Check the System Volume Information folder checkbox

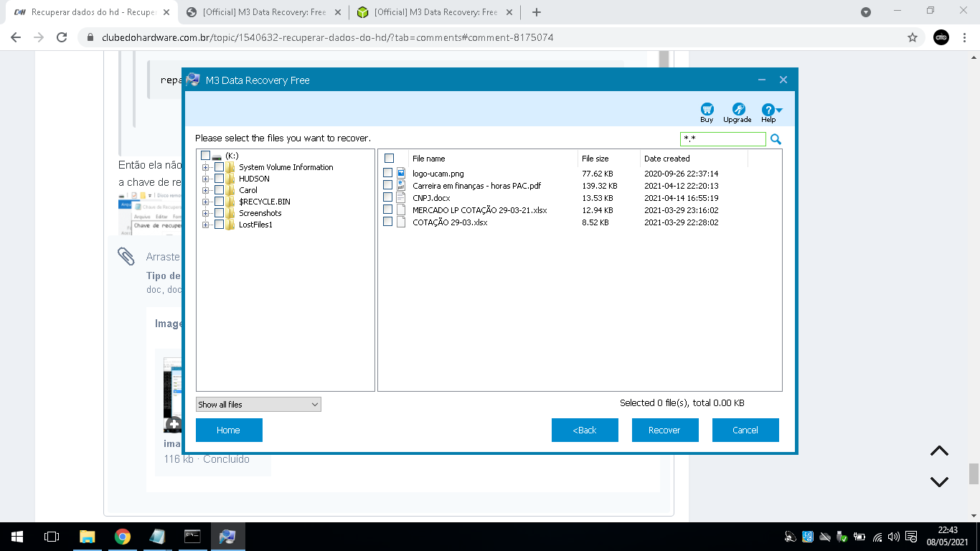coord(219,167)
